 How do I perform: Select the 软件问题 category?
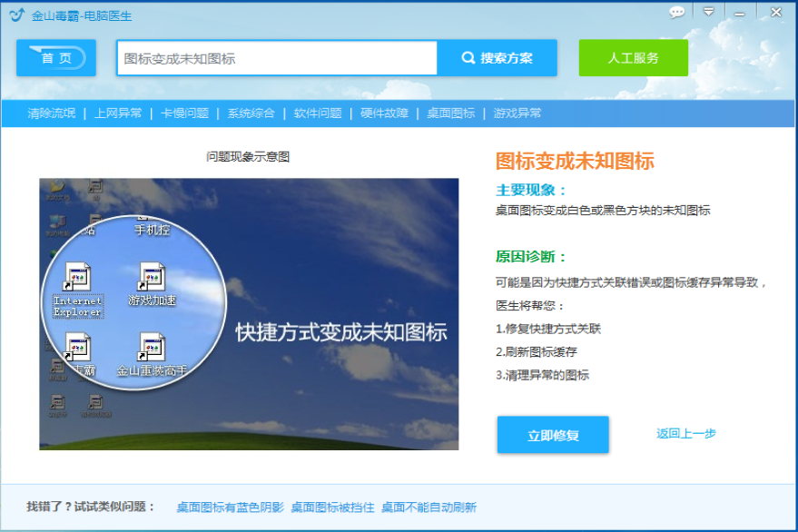(x=318, y=113)
